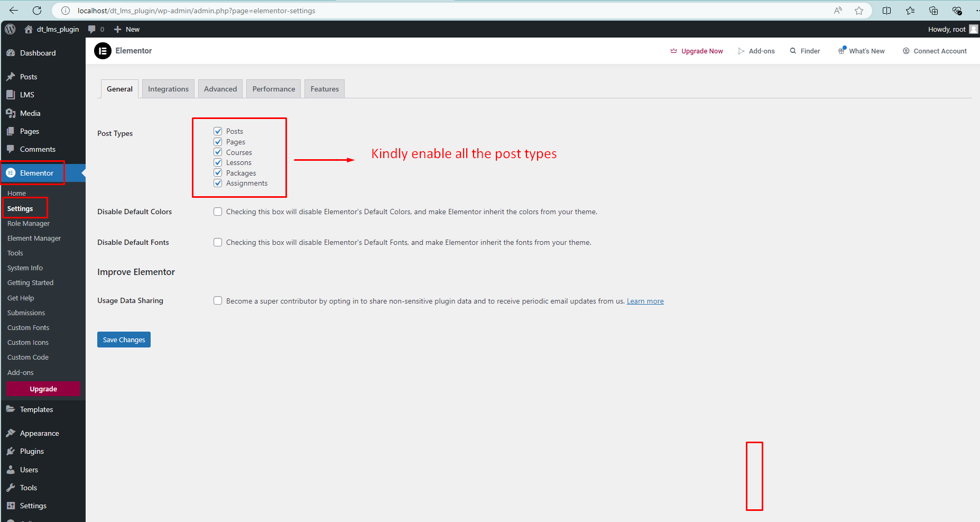Viewport: 980px width, 522px height.
Task: Open Element Manager submenu item
Action: click(x=34, y=239)
